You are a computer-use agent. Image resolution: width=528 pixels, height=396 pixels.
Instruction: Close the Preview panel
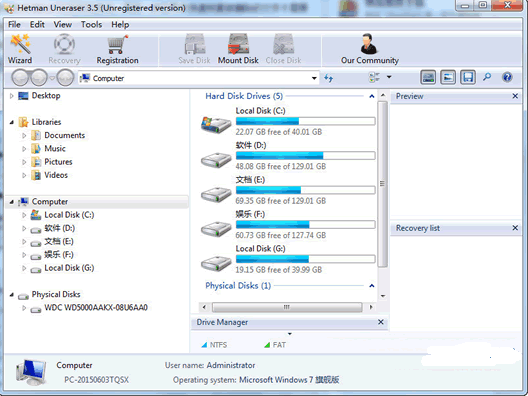(515, 96)
